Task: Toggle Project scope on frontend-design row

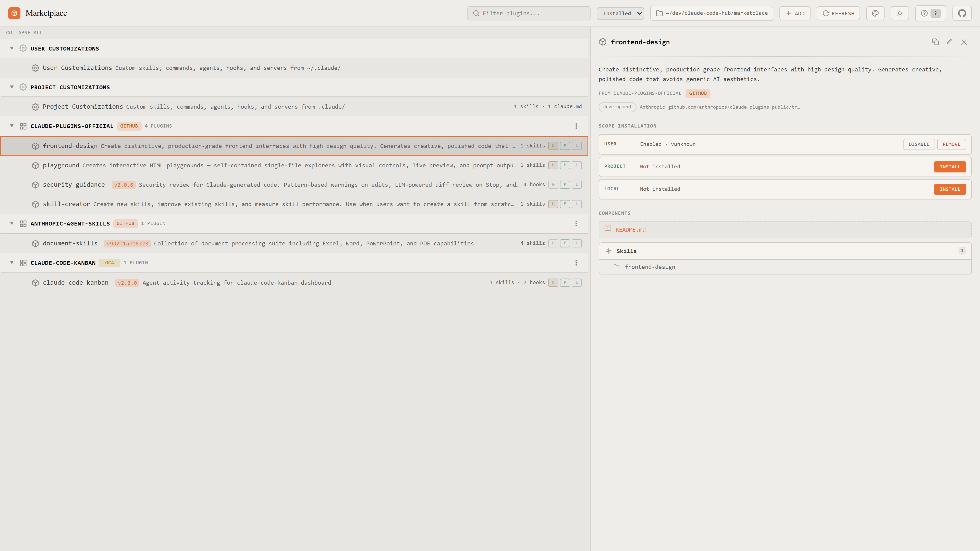Action: (565, 146)
